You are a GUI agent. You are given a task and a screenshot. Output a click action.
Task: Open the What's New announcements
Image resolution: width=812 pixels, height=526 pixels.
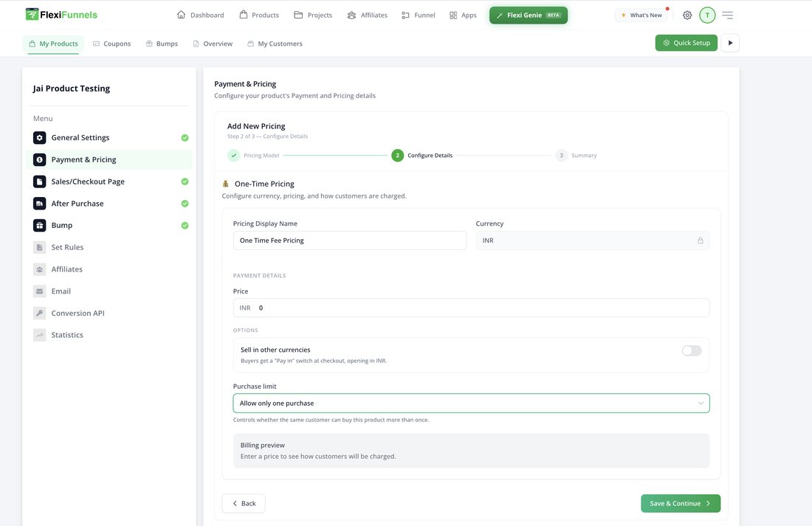tap(641, 15)
